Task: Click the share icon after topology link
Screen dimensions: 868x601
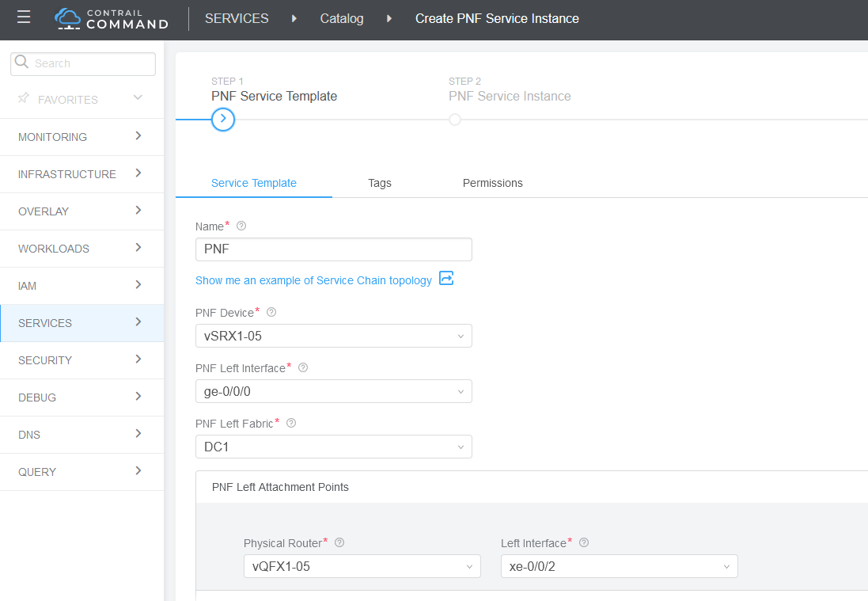Action: pyautogui.click(x=446, y=279)
